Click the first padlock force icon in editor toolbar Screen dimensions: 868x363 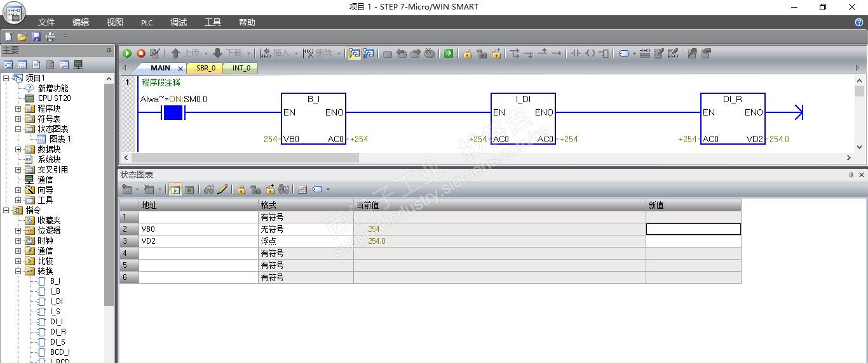coord(467,53)
